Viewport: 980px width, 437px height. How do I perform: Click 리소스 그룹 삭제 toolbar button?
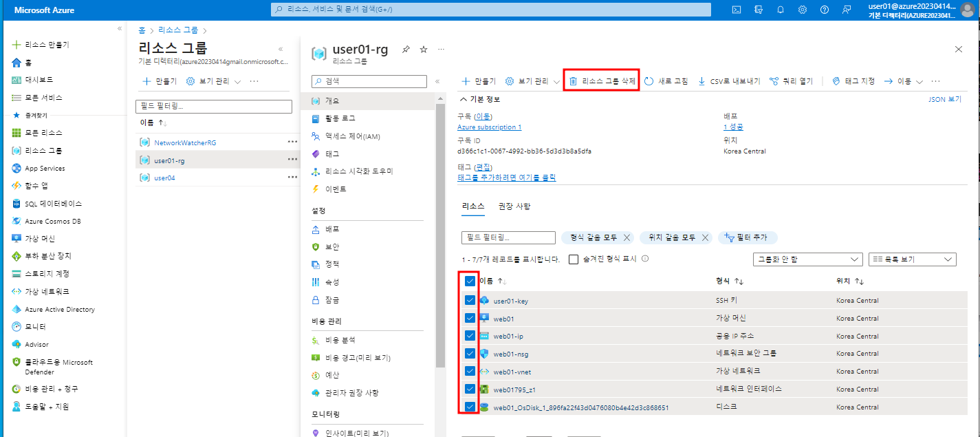coord(602,81)
